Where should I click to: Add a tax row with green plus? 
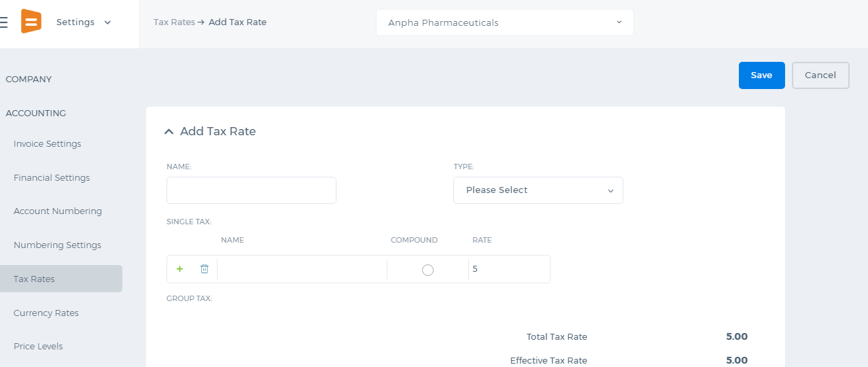tap(180, 269)
